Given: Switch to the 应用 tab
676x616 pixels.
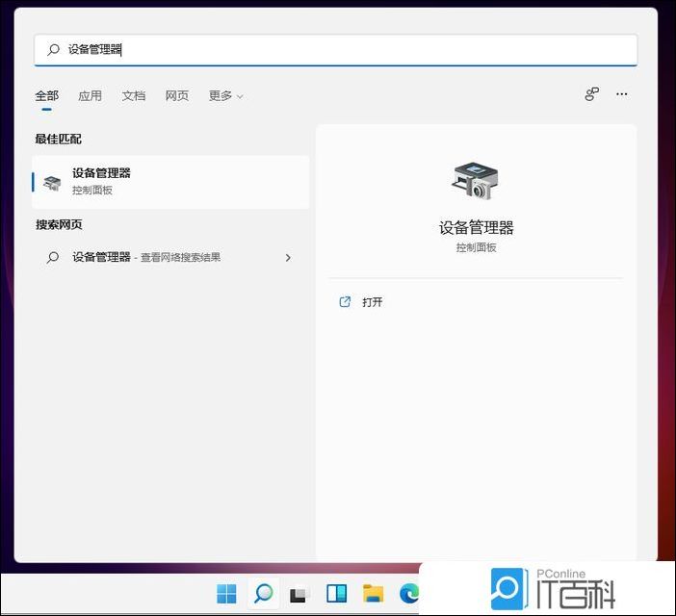Looking at the screenshot, I should click(90, 96).
